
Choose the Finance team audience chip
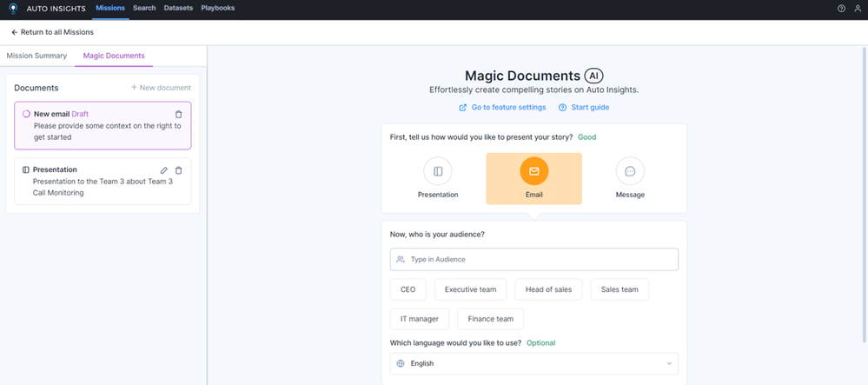[490, 319]
